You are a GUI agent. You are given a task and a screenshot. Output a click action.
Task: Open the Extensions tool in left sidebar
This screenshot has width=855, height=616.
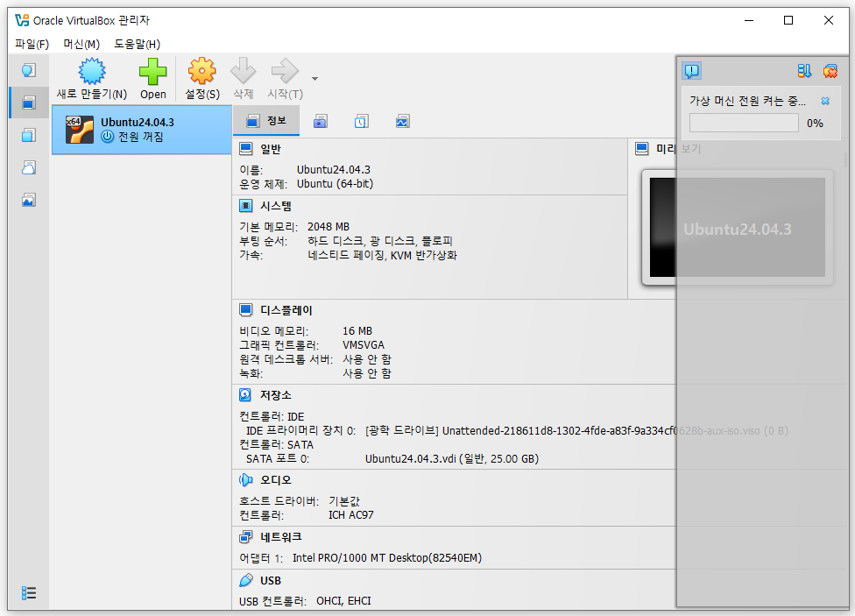click(x=29, y=135)
